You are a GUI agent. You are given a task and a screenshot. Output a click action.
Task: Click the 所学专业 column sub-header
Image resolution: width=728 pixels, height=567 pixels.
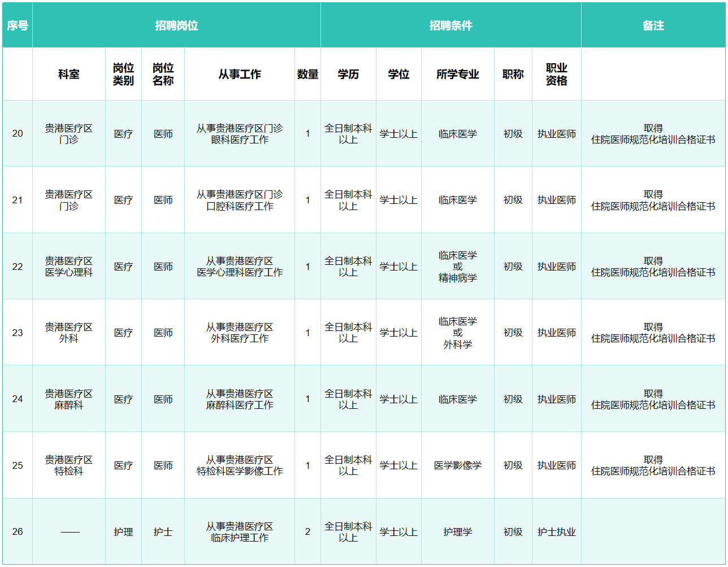[457, 74]
